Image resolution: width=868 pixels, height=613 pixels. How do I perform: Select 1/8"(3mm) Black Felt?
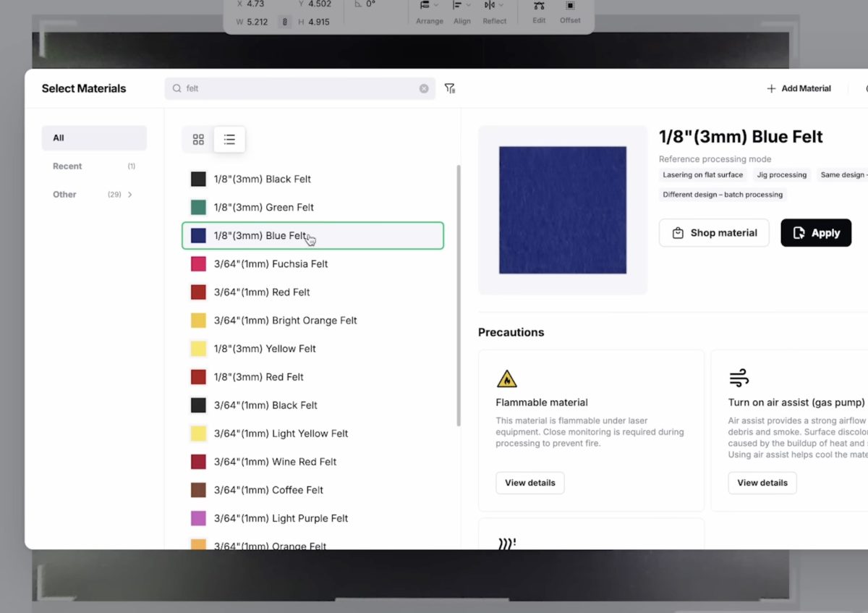(312, 179)
